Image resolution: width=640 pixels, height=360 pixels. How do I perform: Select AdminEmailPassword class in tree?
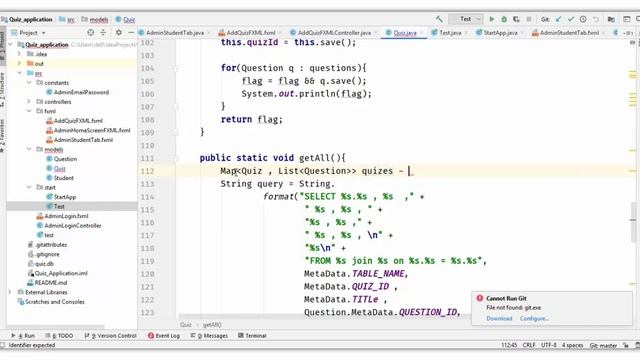[78, 92]
